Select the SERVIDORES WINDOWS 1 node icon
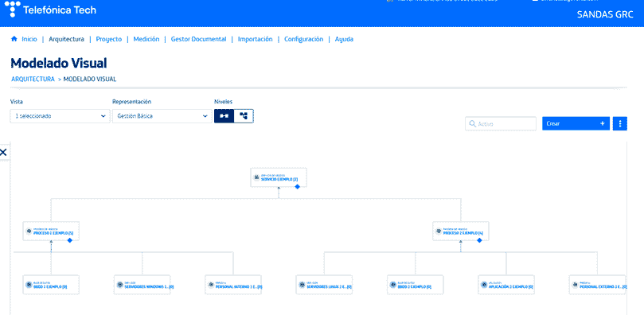This screenshot has width=644, height=315. click(x=120, y=285)
